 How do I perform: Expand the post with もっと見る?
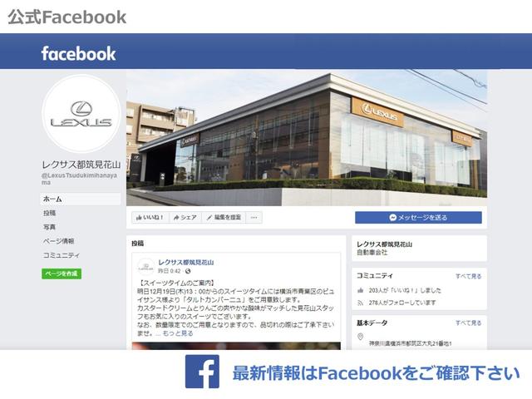[178, 333]
